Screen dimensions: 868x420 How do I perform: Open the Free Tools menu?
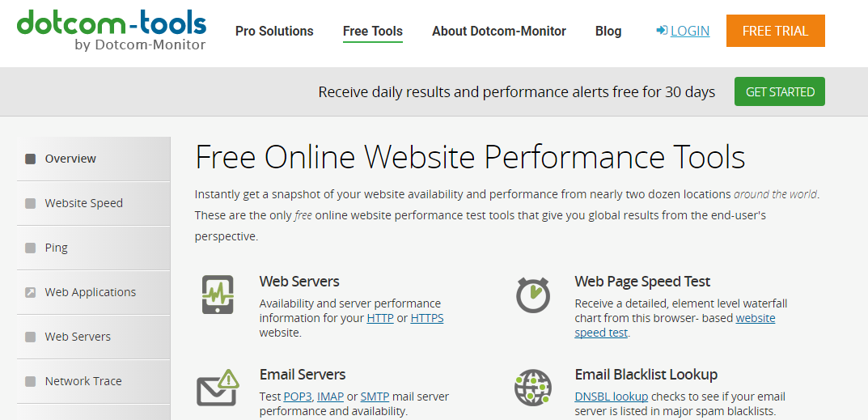point(373,31)
